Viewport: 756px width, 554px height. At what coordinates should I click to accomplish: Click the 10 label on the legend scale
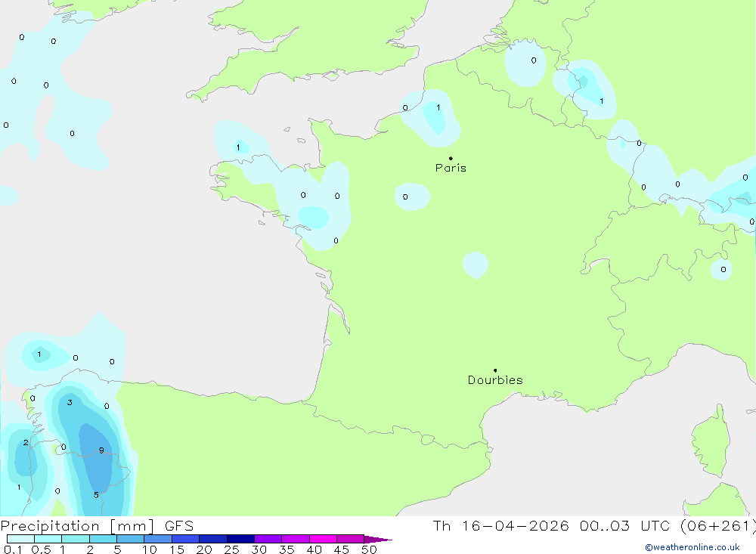click(150, 549)
